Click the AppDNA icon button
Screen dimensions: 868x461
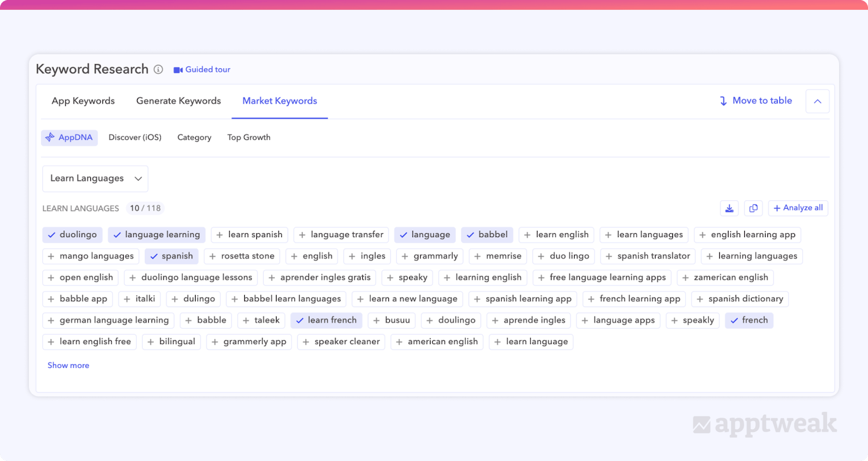click(x=51, y=137)
